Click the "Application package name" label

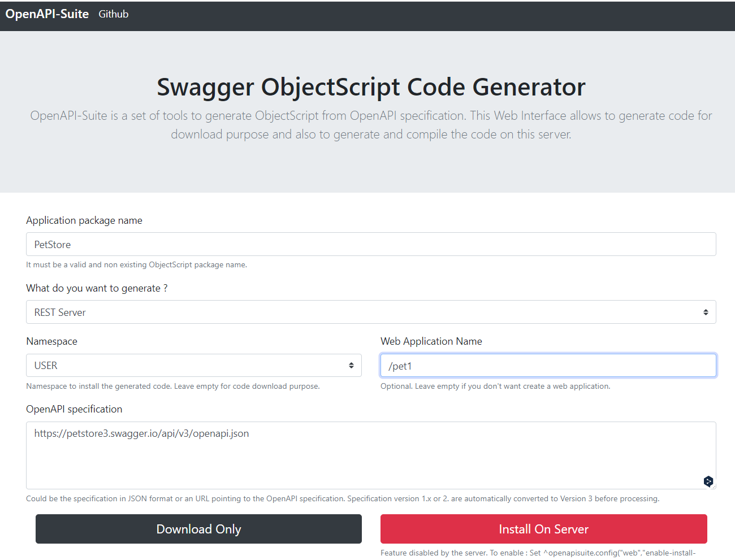[84, 220]
